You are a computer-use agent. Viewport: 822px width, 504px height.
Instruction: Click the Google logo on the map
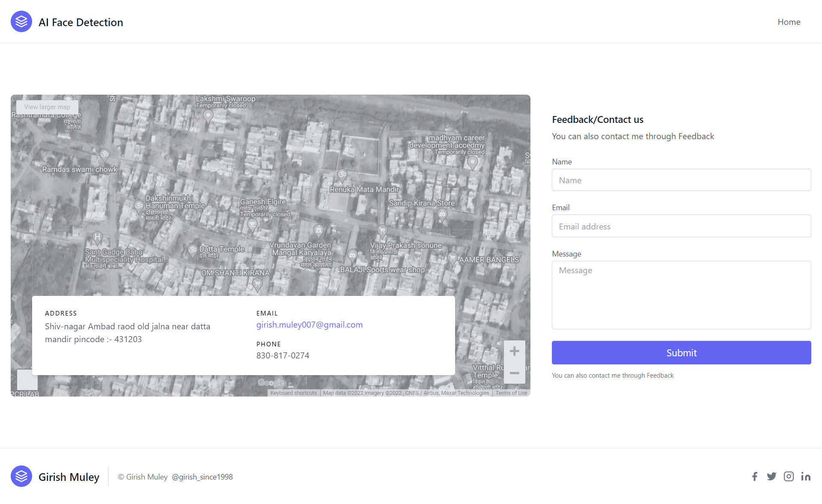coord(270,382)
